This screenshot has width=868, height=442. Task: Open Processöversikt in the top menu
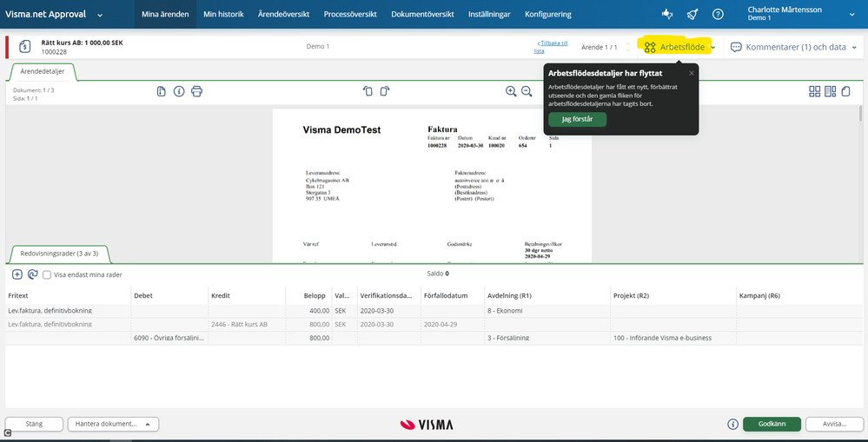[x=350, y=15]
